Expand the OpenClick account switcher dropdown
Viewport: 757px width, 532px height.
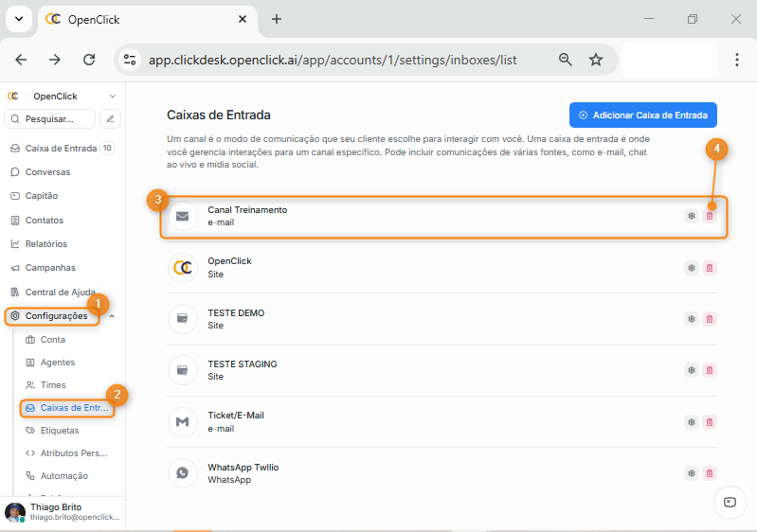point(113,96)
